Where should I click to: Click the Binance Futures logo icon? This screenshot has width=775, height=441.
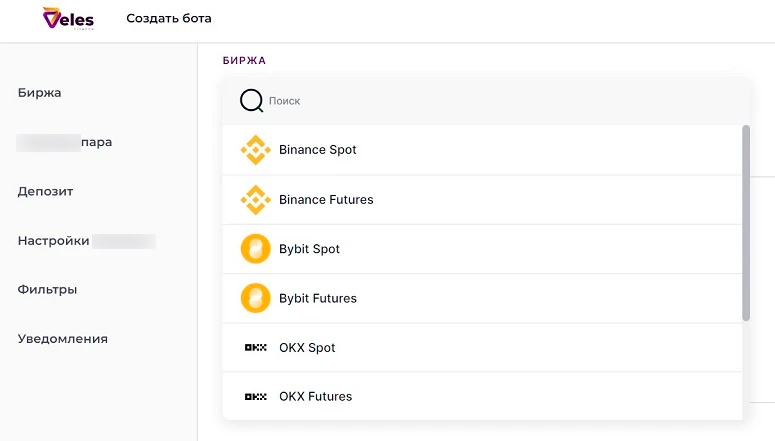[x=256, y=200]
